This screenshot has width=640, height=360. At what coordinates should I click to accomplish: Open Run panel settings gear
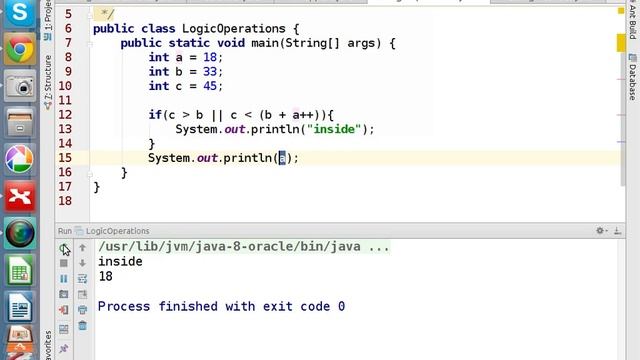[x=600, y=231]
